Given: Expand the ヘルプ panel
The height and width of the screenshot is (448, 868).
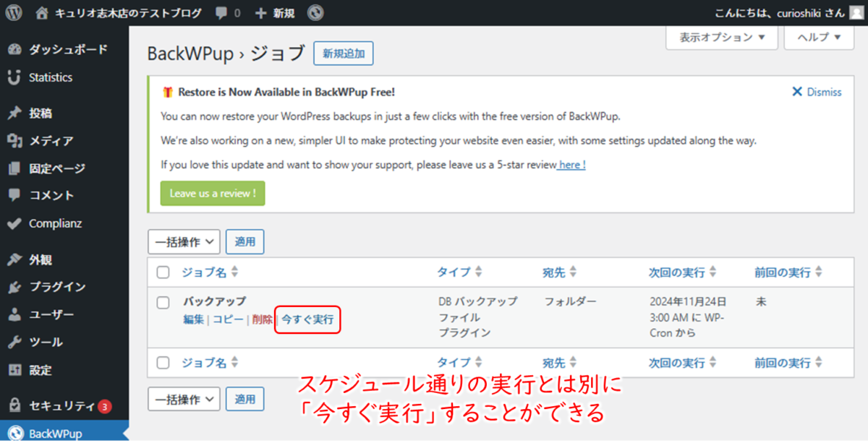Looking at the screenshot, I should [819, 37].
